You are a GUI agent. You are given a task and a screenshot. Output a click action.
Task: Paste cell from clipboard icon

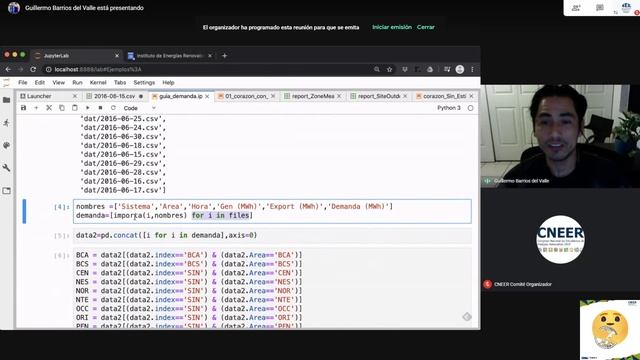pos(74,108)
